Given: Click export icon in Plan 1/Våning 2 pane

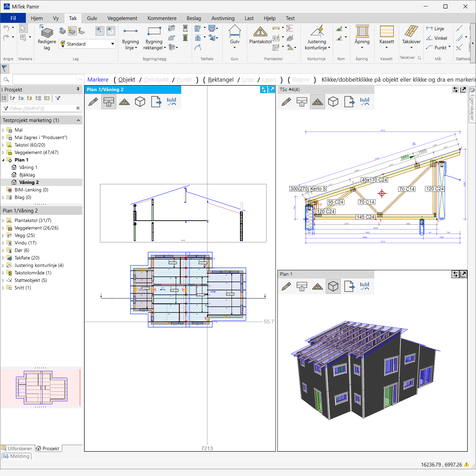Looking at the screenshot, I should pos(156,102).
